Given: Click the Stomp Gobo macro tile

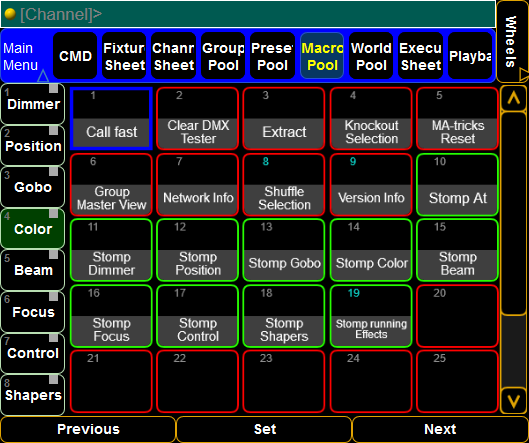Looking at the screenshot, I should [284, 250].
